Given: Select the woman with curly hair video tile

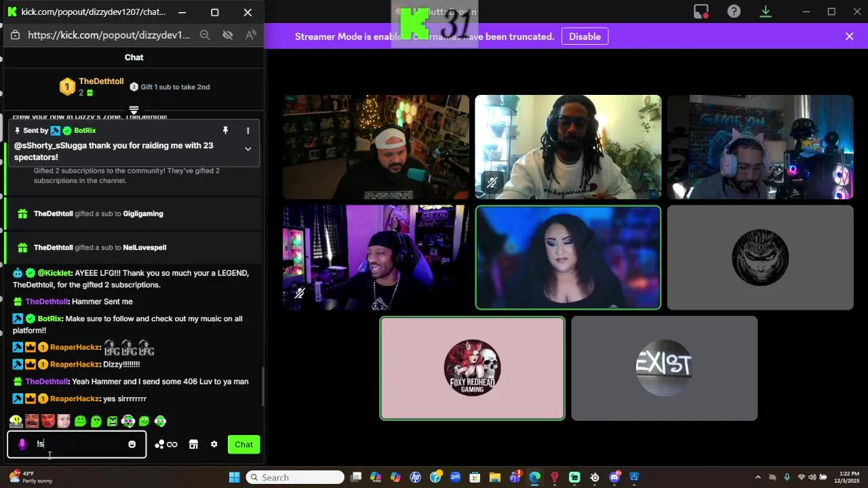Looking at the screenshot, I should coord(568,258).
